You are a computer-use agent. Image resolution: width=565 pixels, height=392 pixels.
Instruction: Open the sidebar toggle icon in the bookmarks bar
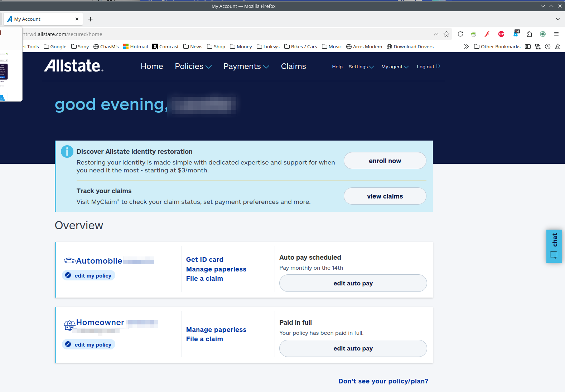tap(528, 46)
